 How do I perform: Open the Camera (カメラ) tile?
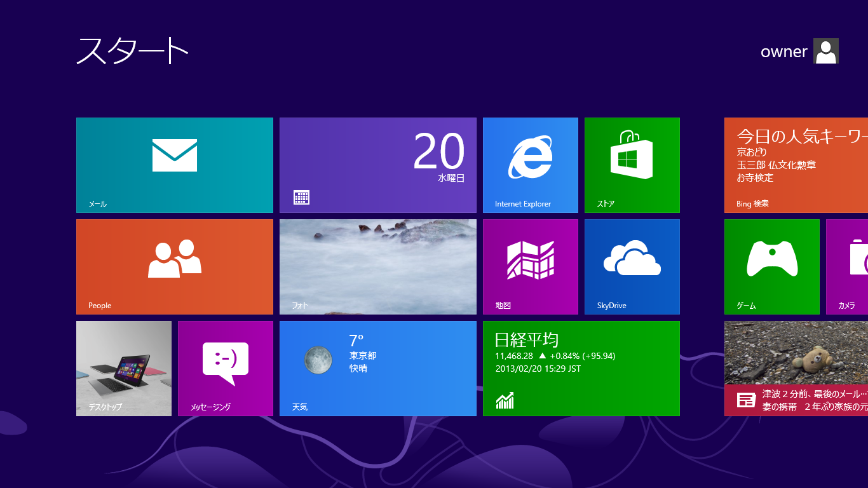pyautogui.click(x=847, y=267)
